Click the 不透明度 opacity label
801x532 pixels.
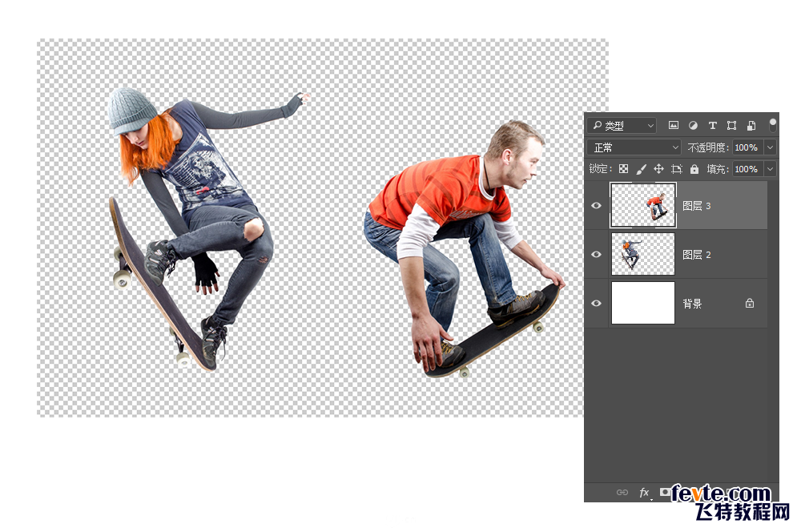[707, 147]
